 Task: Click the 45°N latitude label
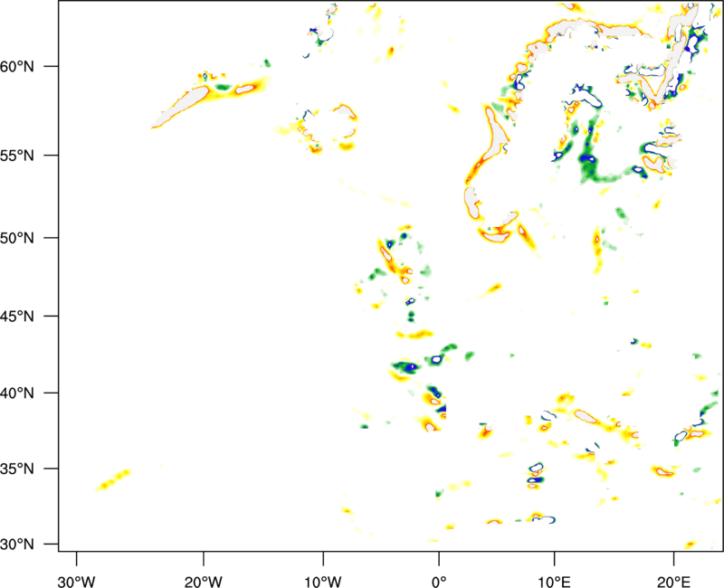click(x=17, y=316)
